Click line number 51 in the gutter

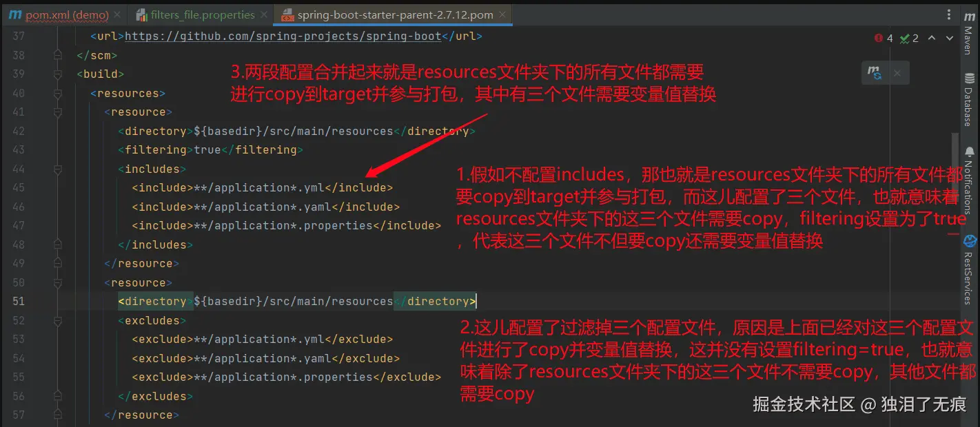(19, 301)
